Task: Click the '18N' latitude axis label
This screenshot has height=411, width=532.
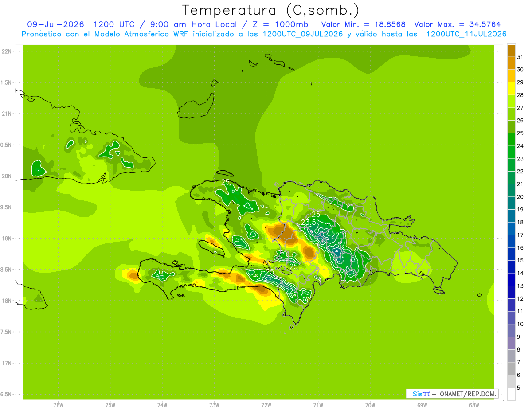Action: [x=6, y=301]
